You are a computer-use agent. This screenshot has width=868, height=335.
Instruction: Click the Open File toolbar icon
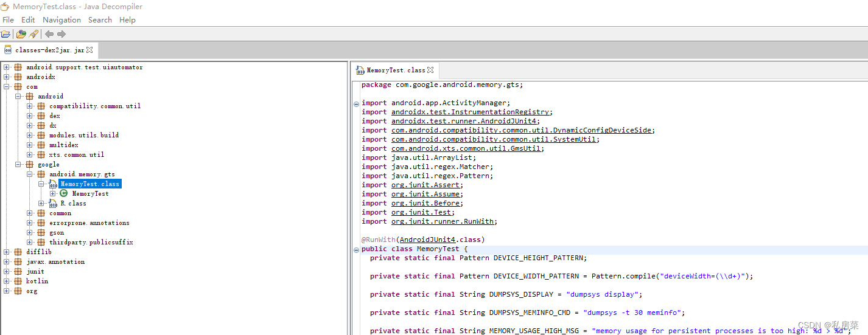pyautogui.click(x=5, y=34)
